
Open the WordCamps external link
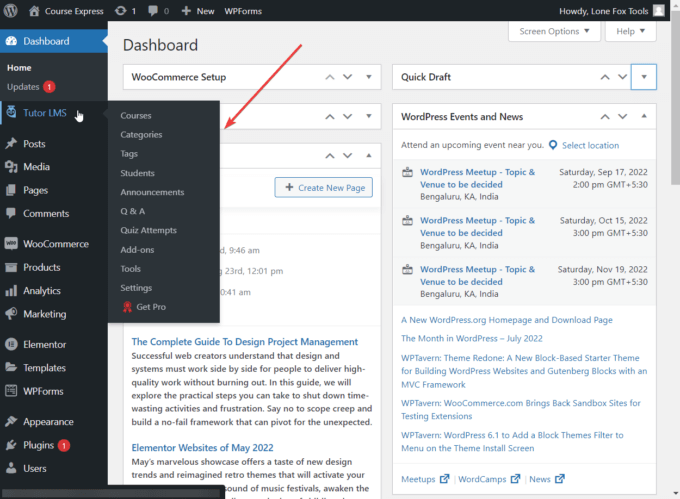[x=489, y=479]
